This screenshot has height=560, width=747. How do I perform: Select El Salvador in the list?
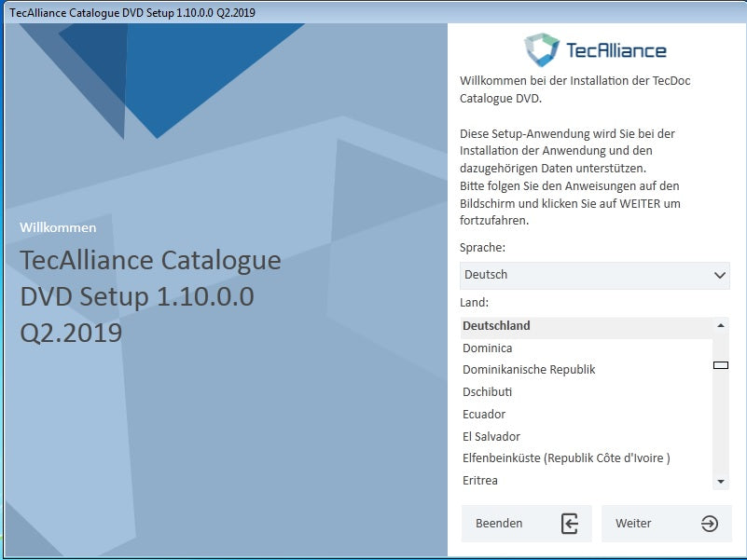pos(491,437)
